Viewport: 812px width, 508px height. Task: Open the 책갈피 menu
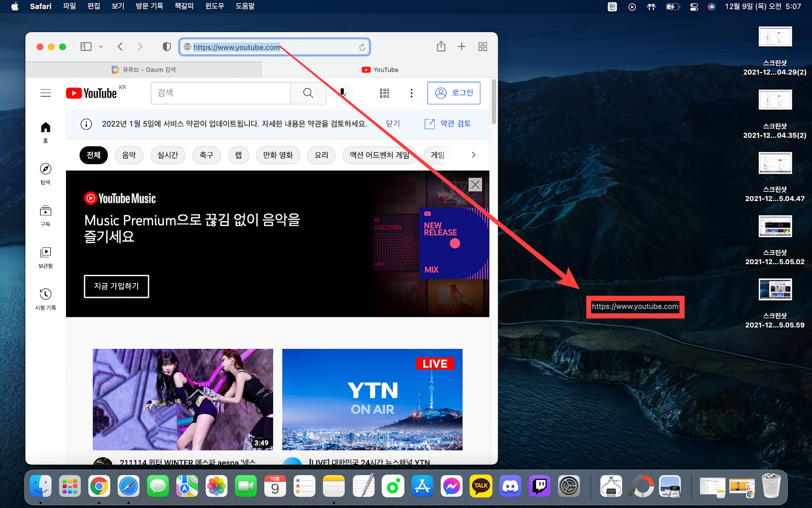184,6
